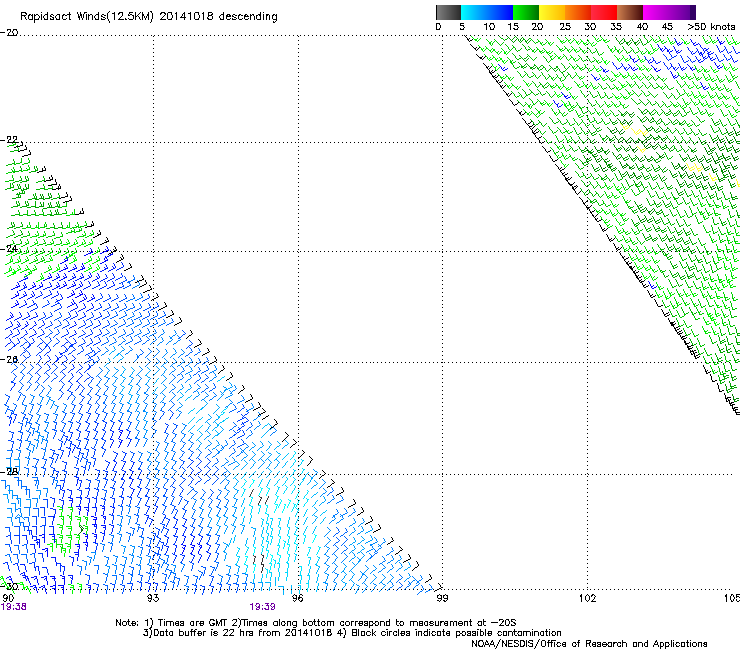
Task: Click the '99' longitude axis label
Action: coord(442,598)
